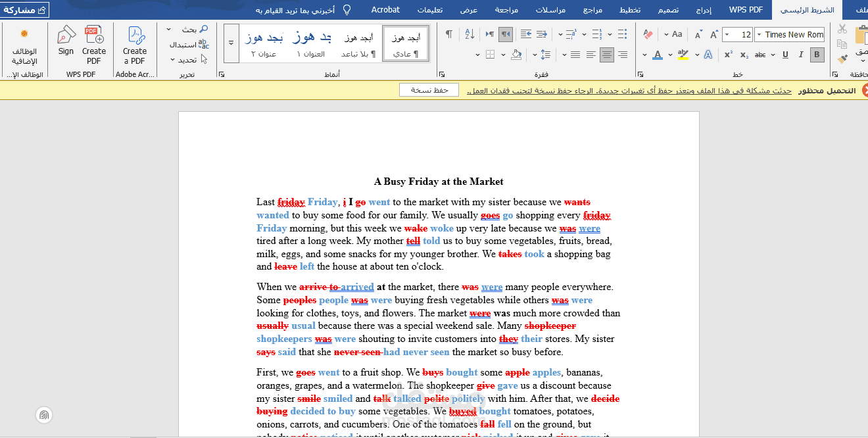The image size is (868, 438).
Task: Switch to the WPS PDF tab
Action: coord(746,10)
